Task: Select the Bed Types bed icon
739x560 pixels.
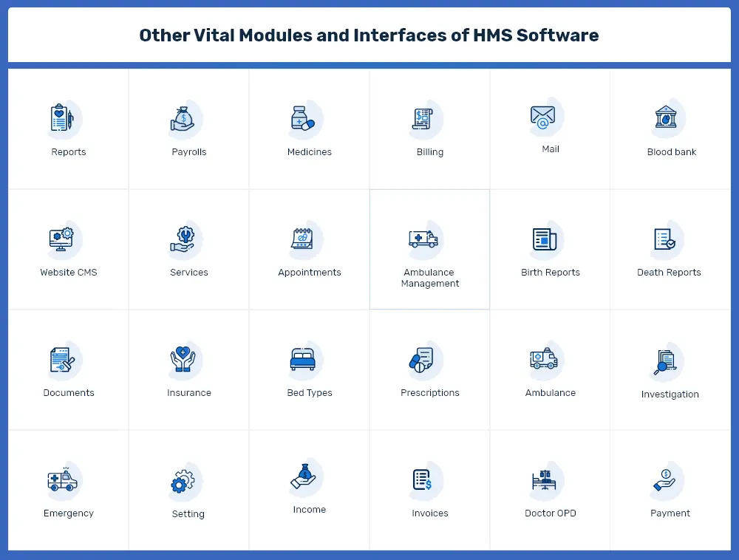Action: (302, 359)
